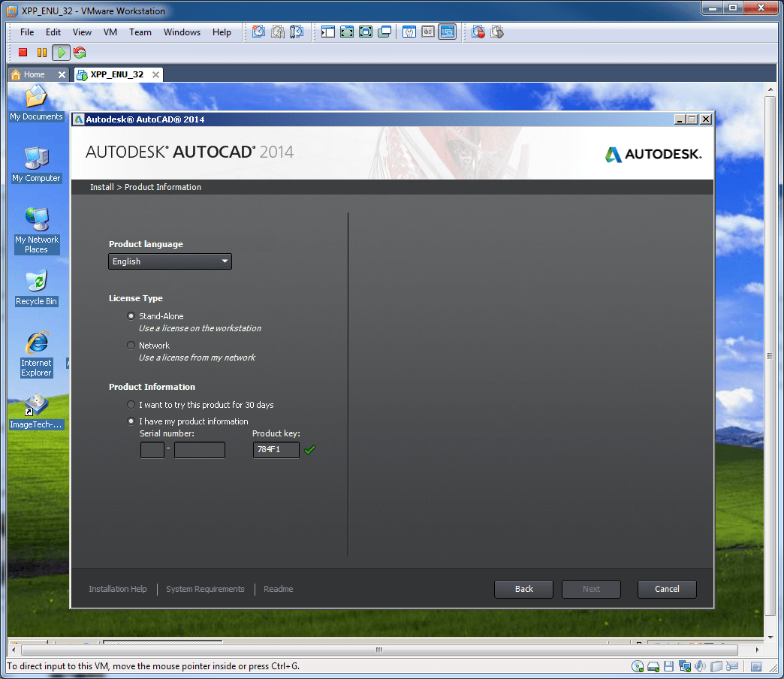Click the My Documents desktop icon
784x679 pixels.
pos(36,104)
